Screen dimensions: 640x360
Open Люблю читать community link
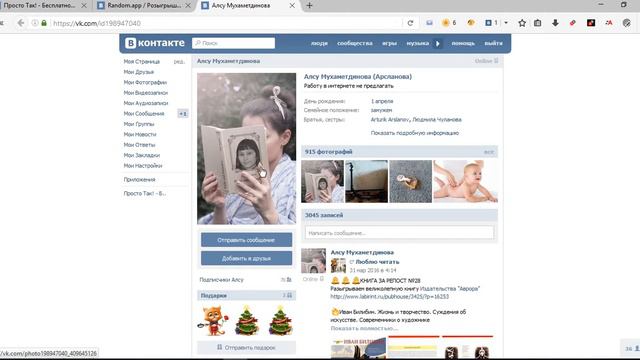pyautogui.click(x=377, y=262)
